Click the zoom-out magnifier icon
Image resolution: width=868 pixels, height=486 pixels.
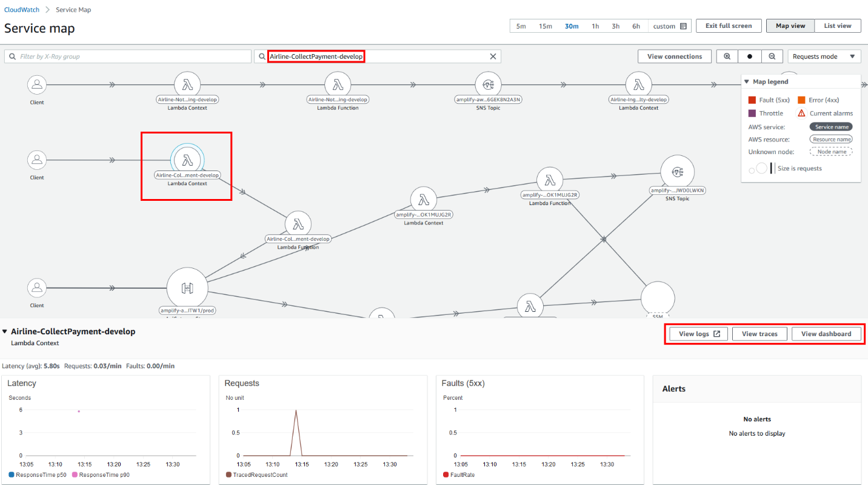coord(772,56)
